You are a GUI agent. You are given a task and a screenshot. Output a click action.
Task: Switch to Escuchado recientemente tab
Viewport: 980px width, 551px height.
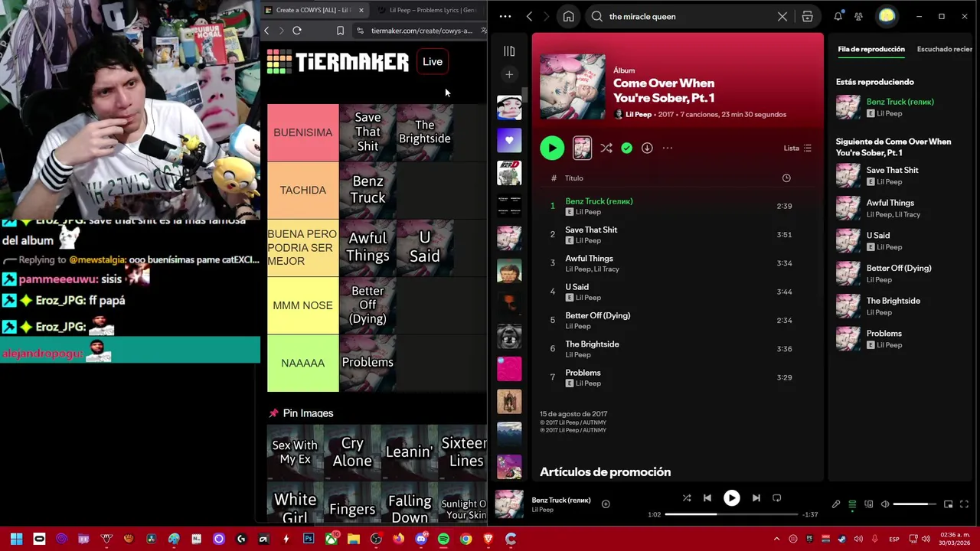point(945,49)
